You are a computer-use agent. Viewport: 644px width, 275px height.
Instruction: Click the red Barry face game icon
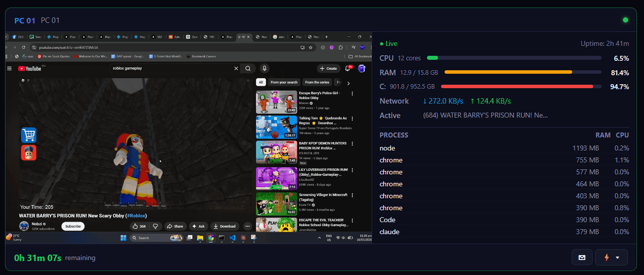coord(28,152)
